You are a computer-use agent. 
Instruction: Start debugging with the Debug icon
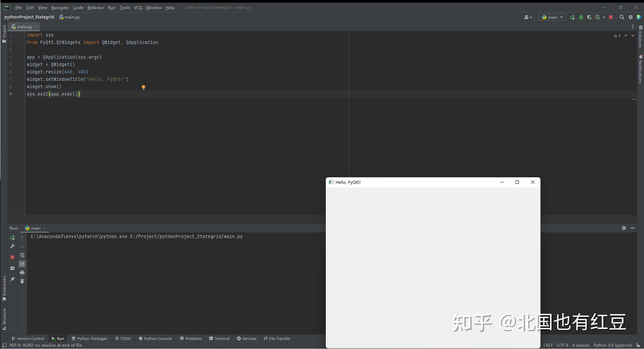[x=581, y=17]
